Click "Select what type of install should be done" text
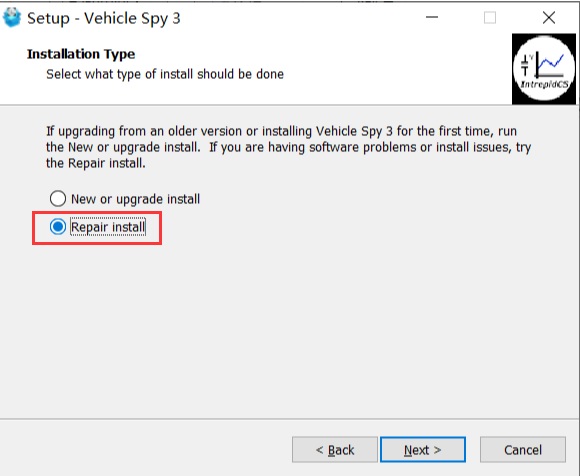 165,74
